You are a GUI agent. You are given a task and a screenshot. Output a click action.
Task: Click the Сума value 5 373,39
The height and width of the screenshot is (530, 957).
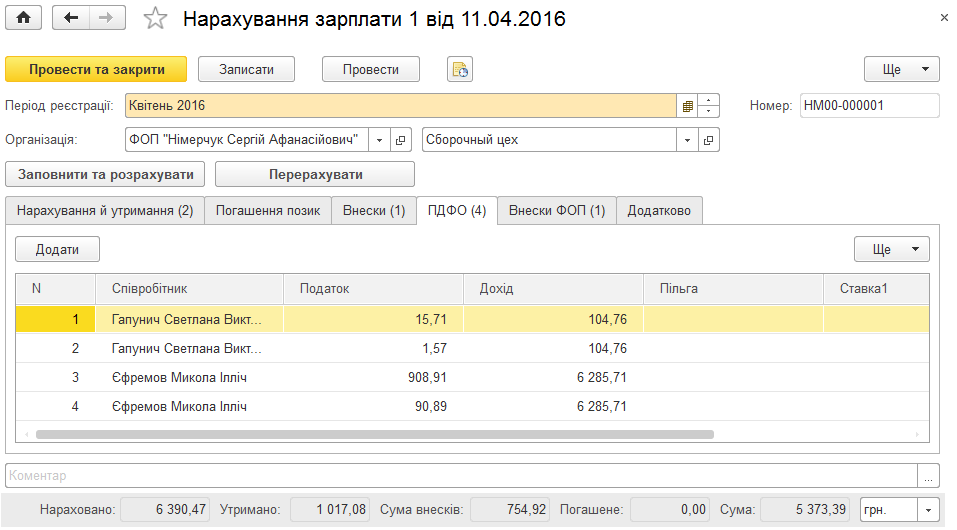point(805,510)
